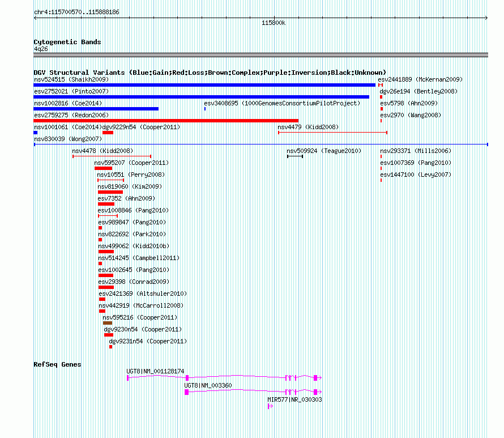The width and height of the screenshot is (504, 438).
Task: Click the red bar under nsv595207
Action: pyautogui.click(x=103, y=168)
